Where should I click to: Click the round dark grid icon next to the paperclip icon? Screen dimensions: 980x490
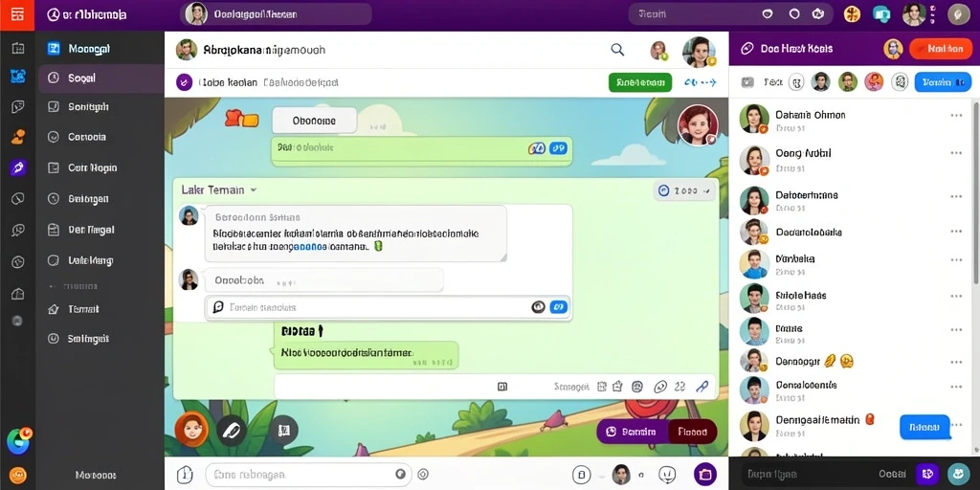(x=284, y=430)
